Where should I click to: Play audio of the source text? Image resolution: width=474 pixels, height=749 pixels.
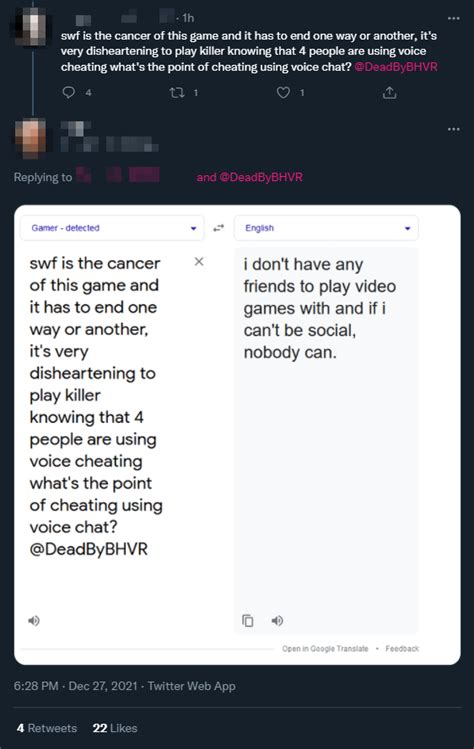coord(34,621)
